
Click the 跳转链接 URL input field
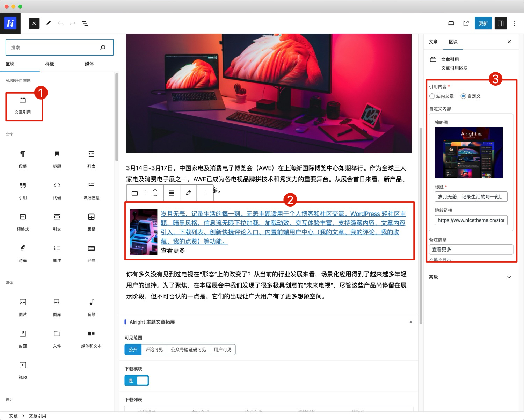click(x=471, y=220)
